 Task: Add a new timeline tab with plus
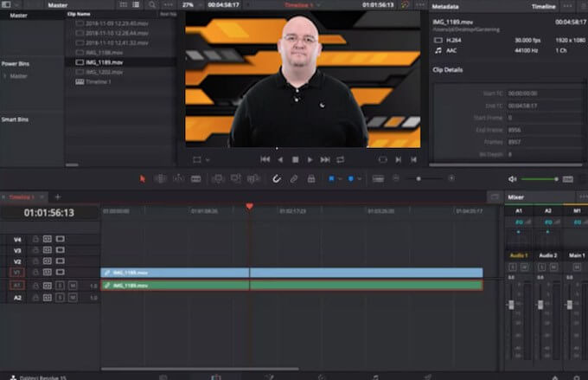(58, 196)
